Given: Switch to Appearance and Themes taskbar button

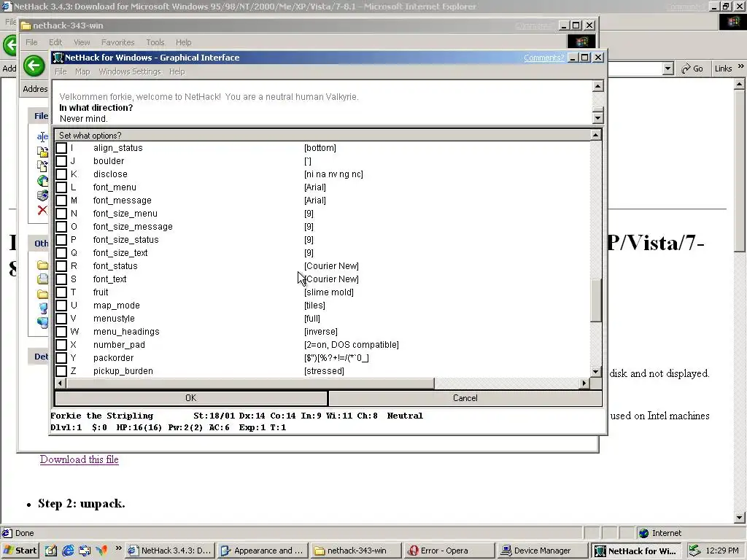Looking at the screenshot, I should [263, 551].
